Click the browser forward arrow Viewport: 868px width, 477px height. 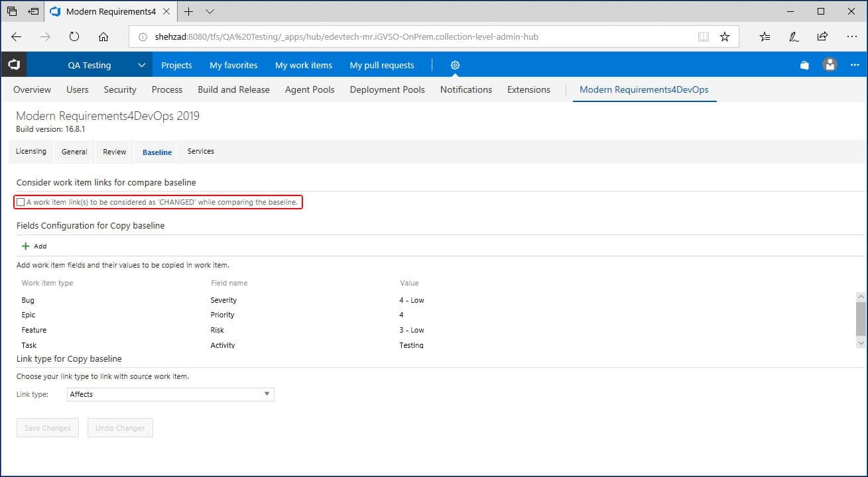(45, 37)
